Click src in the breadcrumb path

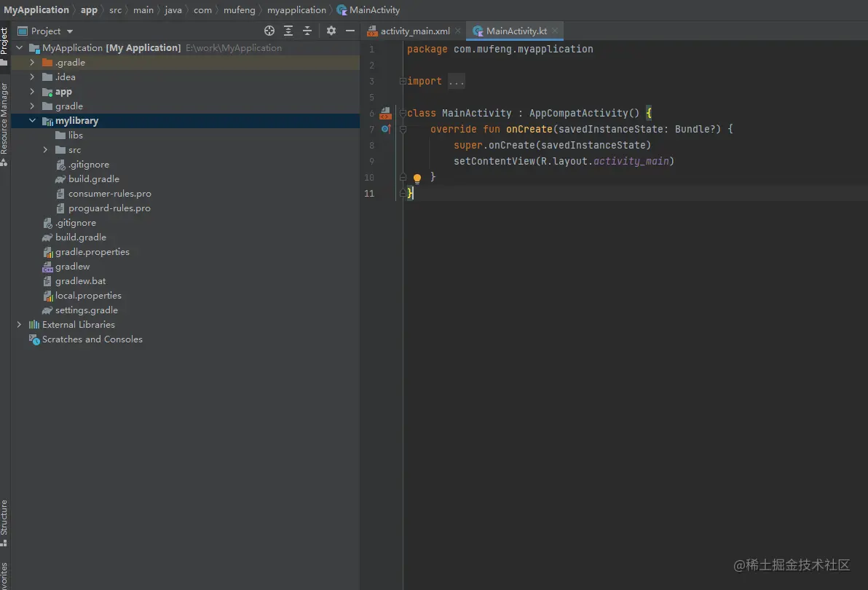point(115,10)
